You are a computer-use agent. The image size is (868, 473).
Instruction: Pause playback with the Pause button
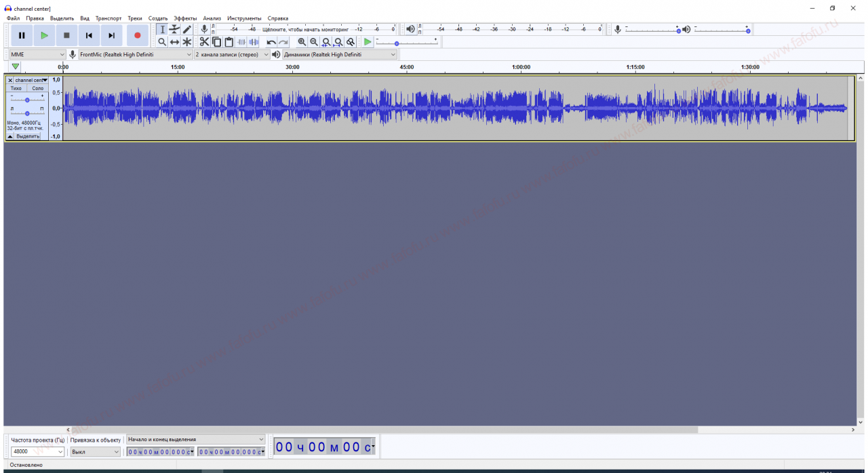(22, 35)
